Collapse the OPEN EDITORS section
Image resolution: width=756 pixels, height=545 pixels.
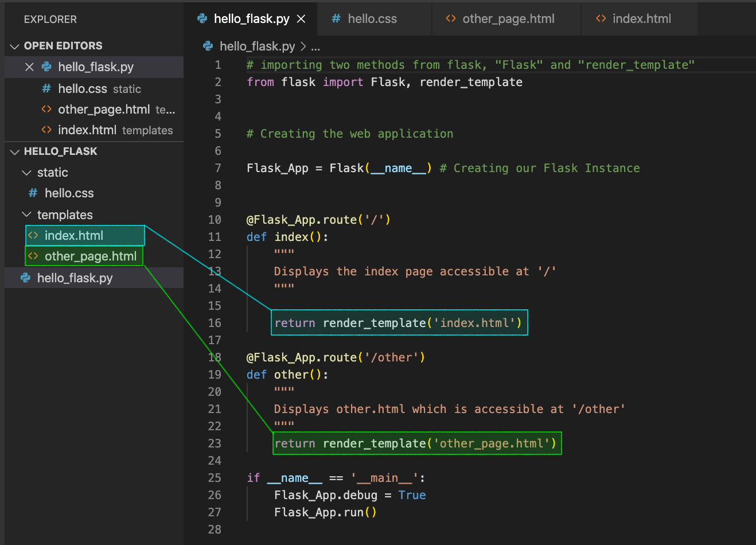pos(14,46)
